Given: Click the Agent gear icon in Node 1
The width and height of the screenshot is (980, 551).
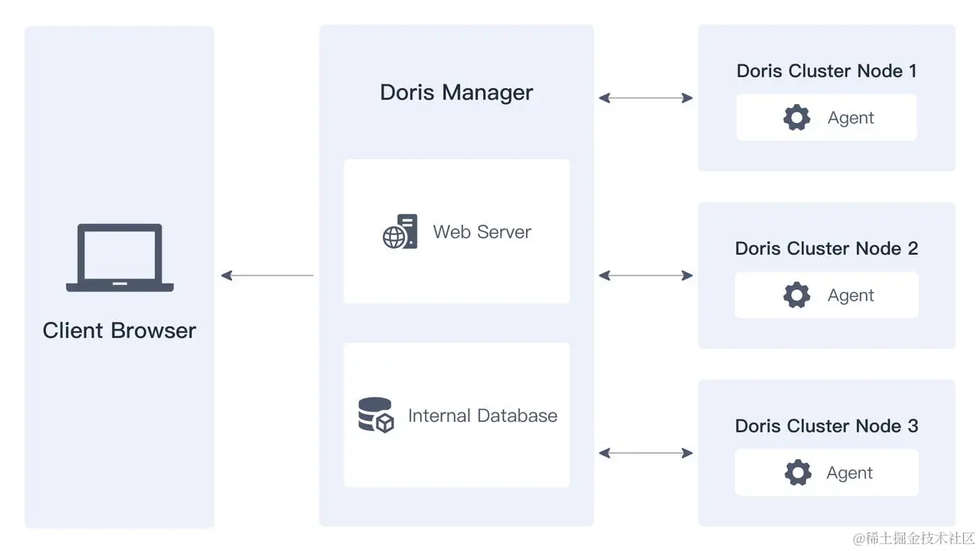Looking at the screenshot, I should (795, 117).
